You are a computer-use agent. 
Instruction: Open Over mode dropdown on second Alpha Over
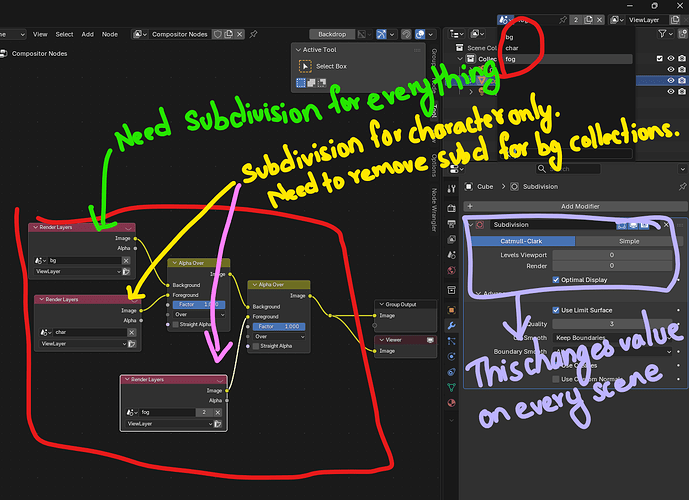pyautogui.click(x=279, y=337)
